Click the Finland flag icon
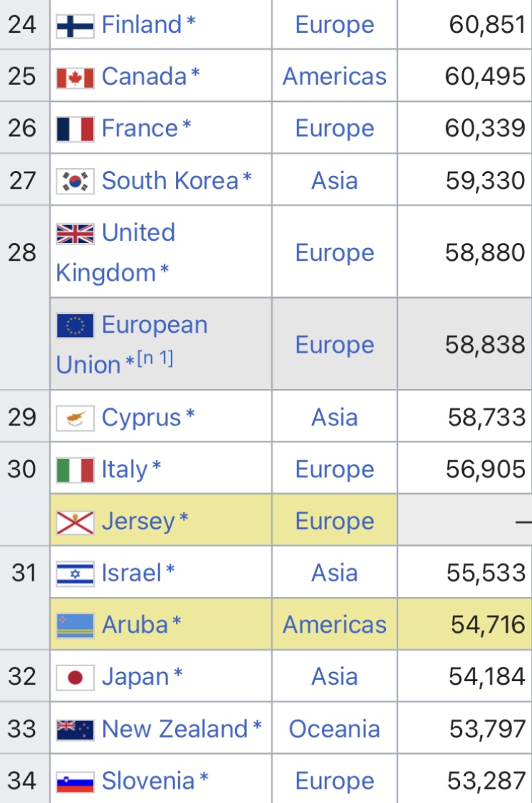The height and width of the screenshot is (803, 532). pyautogui.click(x=75, y=26)
